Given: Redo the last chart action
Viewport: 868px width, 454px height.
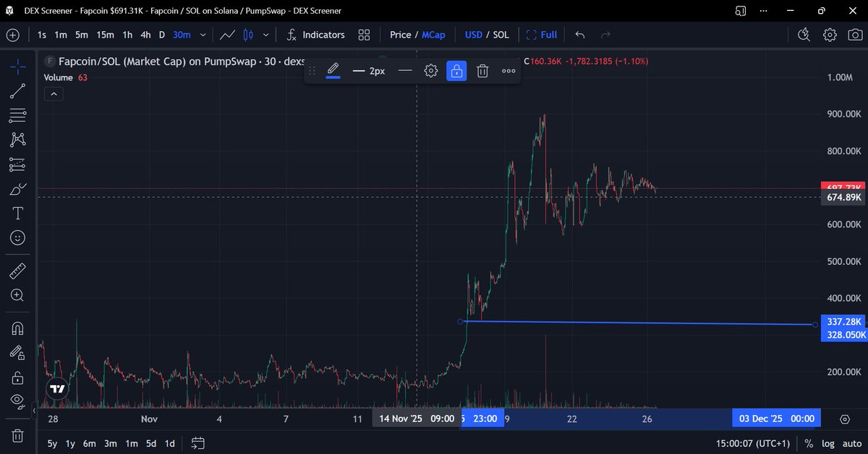Looking at the screenshot, I should pyautogui.click(x=605, y=35).
